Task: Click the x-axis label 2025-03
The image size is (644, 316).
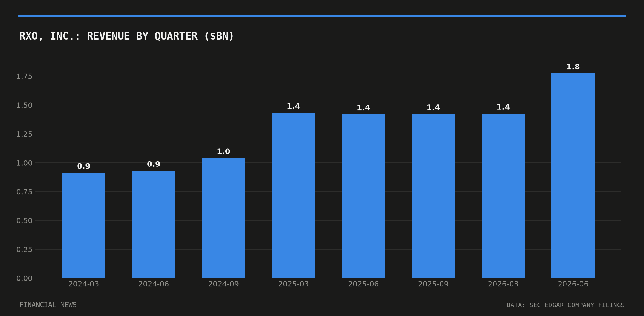Action: (x=294, y=284)
